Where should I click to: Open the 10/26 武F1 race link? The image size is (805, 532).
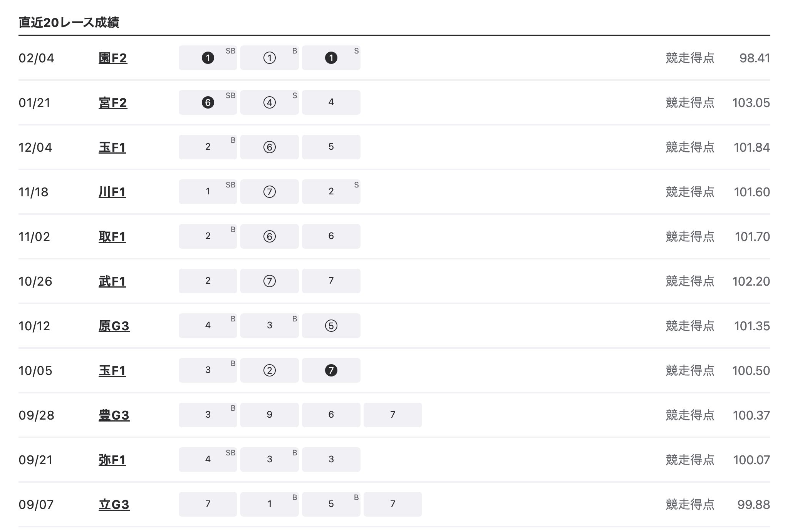click(x=112, y=281)
